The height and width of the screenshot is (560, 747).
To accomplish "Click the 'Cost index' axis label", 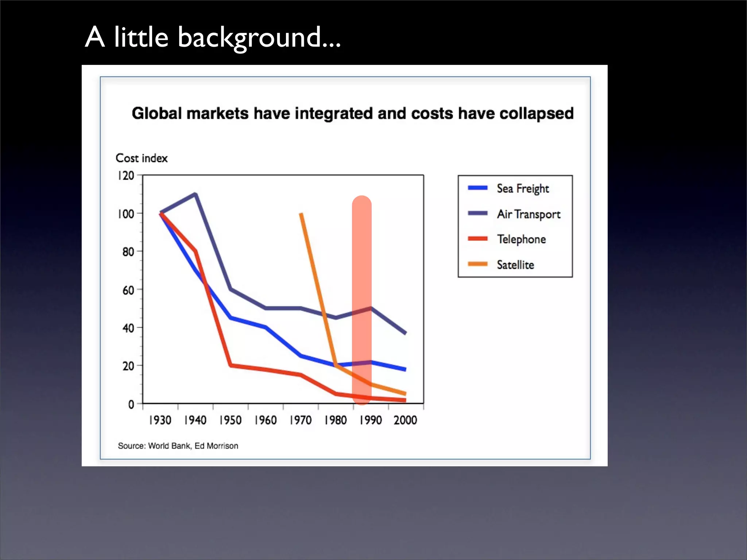I will (x=142, y=158).
